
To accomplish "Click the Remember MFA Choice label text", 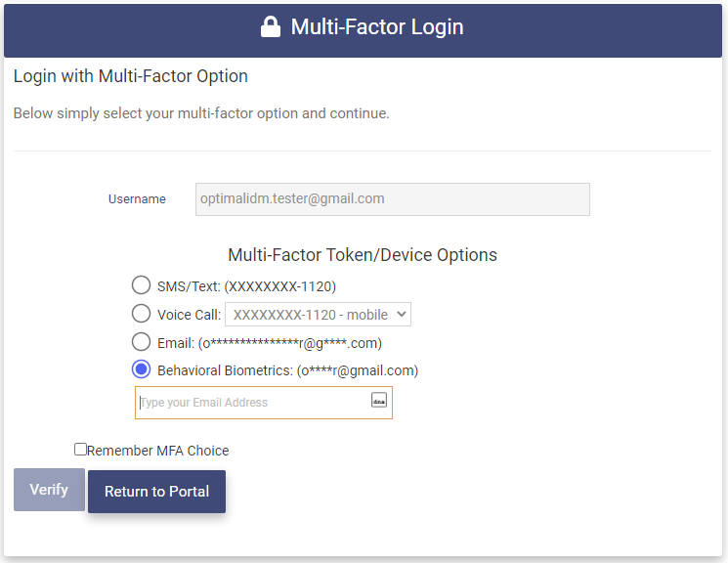I will [x=157, y=451].
